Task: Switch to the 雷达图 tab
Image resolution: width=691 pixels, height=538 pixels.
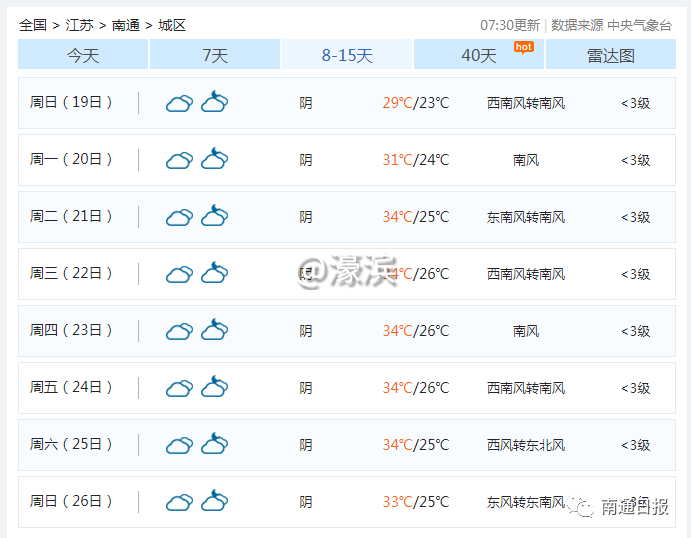Action: (610, 55)
